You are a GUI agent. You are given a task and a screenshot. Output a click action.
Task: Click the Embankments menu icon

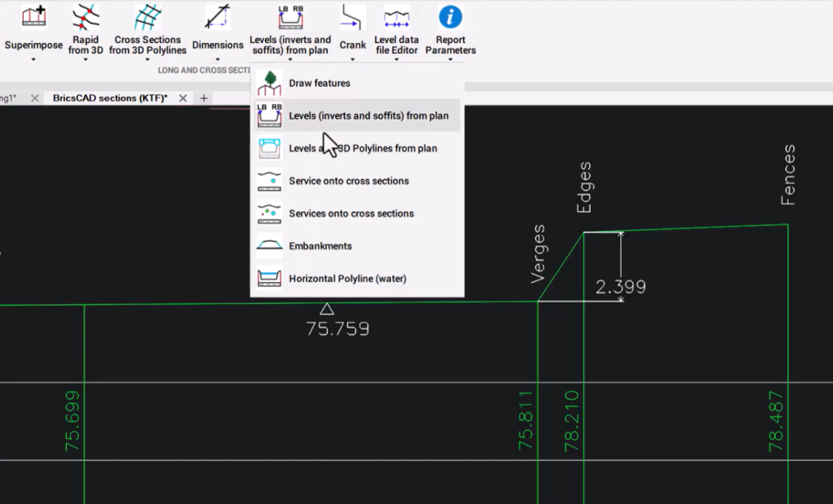[x=268, y=245]
